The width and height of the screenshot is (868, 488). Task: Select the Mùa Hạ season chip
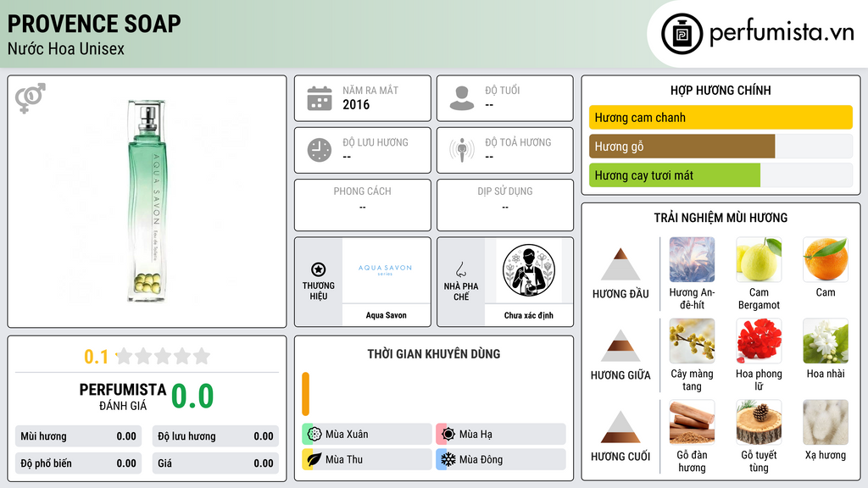click(501, 435)
